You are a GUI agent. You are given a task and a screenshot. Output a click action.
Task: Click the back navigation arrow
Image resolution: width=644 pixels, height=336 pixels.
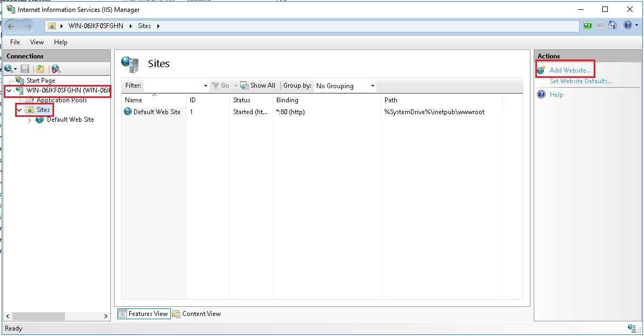click(11, 25)
